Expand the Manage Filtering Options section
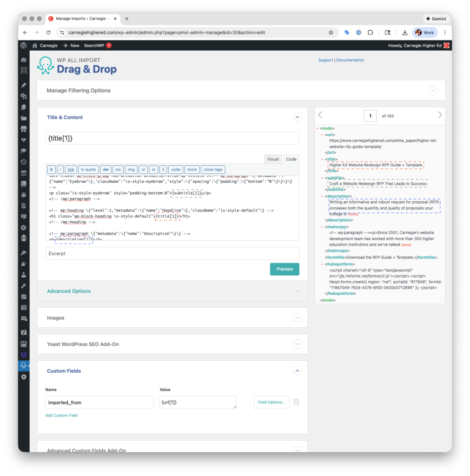 point(432,91)
